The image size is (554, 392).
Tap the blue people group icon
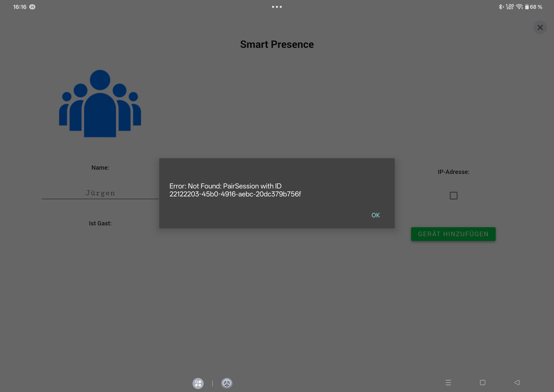tap(100, 104)
